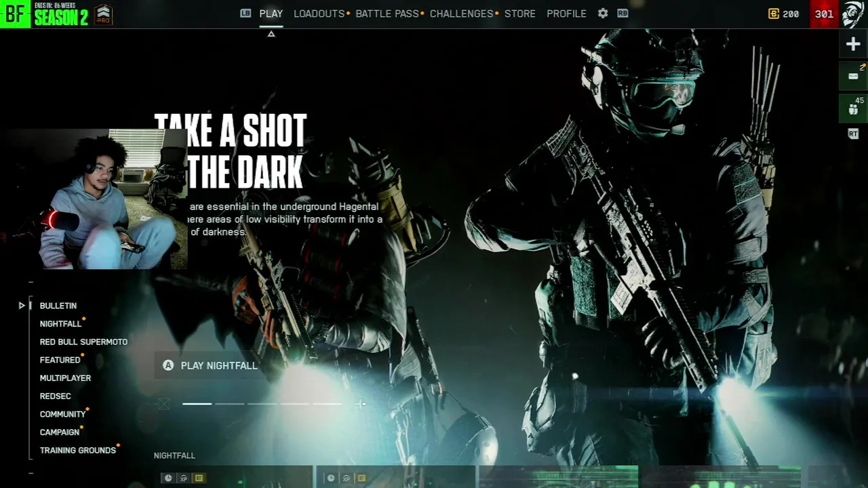
Task: Open the STORE tab
Action: point(520,14)
